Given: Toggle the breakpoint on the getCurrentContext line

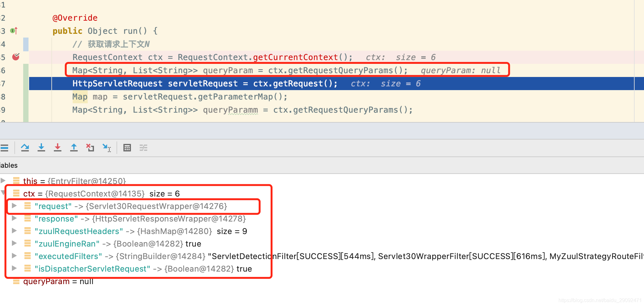Looking at the screenshot, I should [16, 57].
